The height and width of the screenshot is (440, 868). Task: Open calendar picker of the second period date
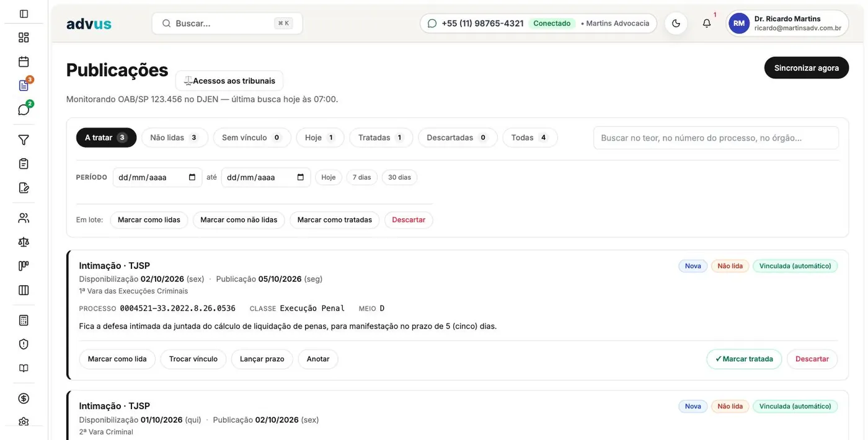click(x=301, y=177)
